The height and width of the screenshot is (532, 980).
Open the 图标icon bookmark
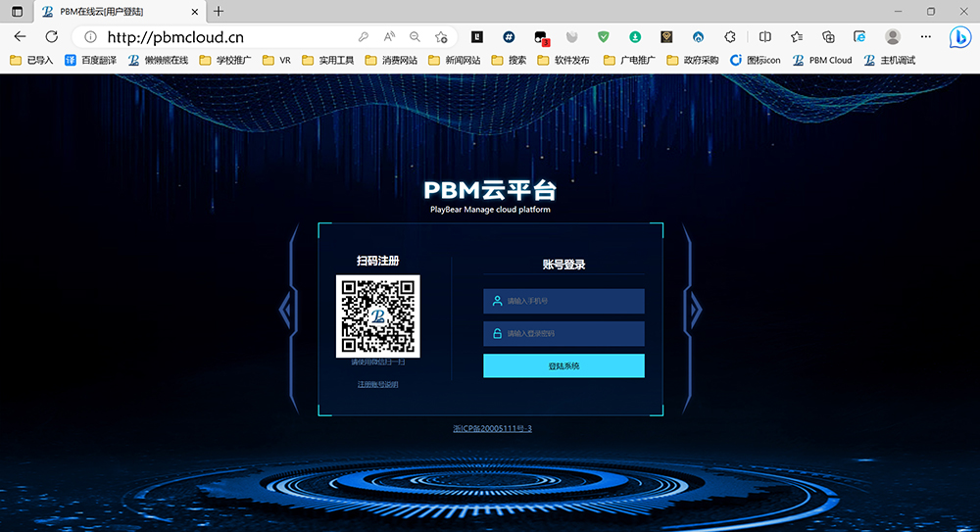756,60
